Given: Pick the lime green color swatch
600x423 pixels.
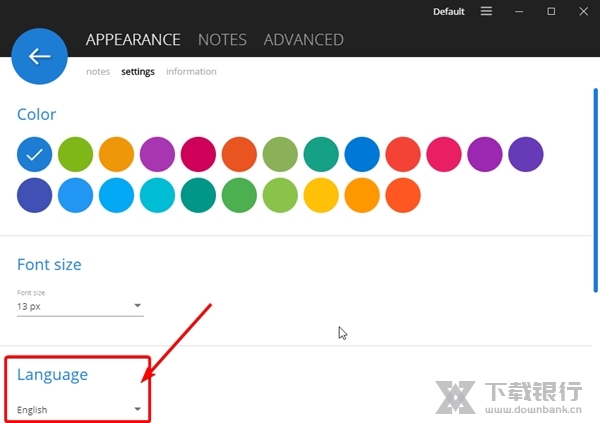Looking at the screenshot, I should coord(76,154).
